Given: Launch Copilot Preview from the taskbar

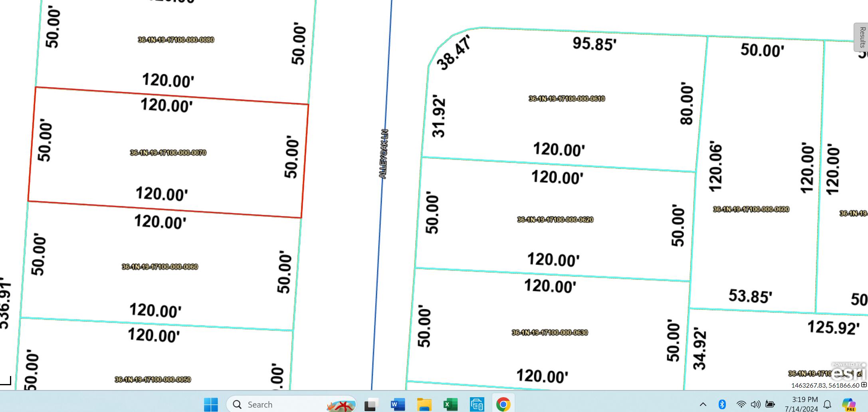Looking at the screenshot, I should pos(848,404).
